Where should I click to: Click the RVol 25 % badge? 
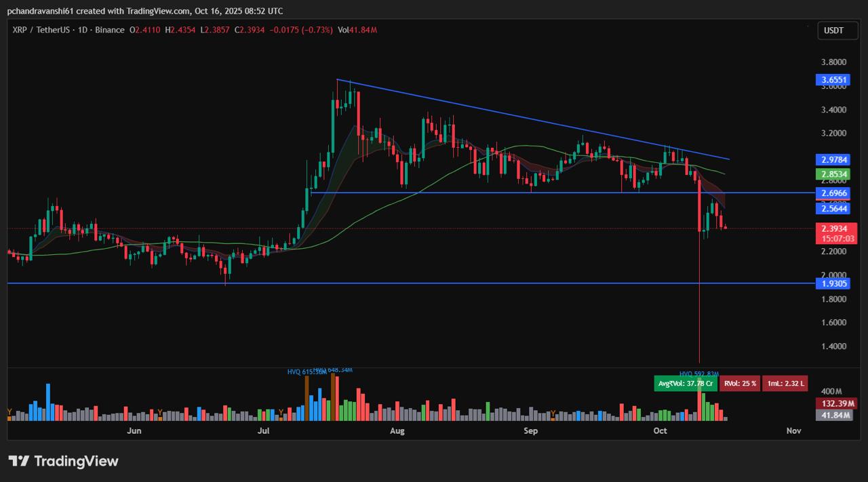[739, 384]
